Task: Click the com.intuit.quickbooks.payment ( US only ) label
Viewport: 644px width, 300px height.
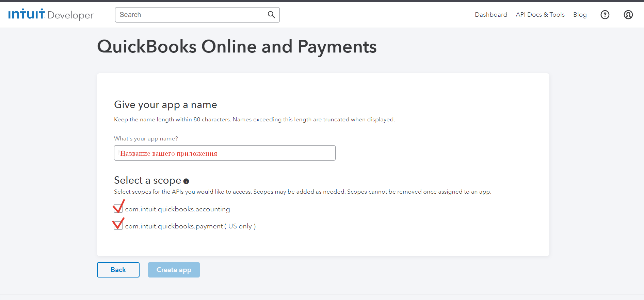Action: tap(191, 226)
